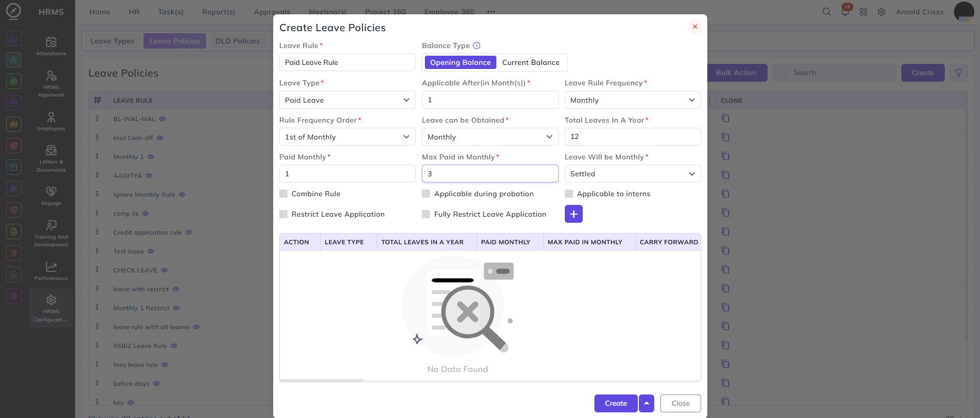
Task: Clone the BL-WAL-MAL leave rule
Action: pyautogui.click(x=725, y=119)
